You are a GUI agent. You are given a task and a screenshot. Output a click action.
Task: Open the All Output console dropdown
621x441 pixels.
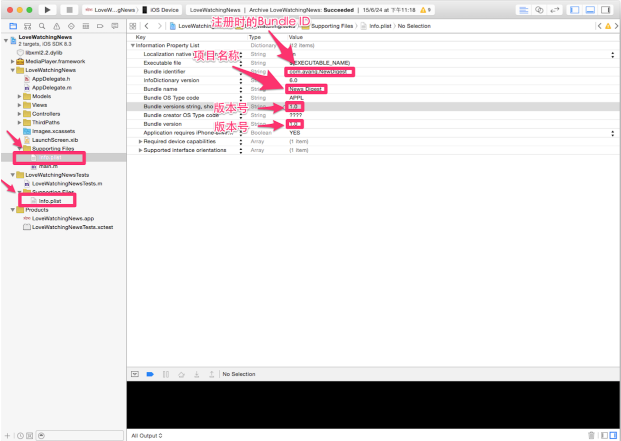pyautogui.click(x=147, y=436)
